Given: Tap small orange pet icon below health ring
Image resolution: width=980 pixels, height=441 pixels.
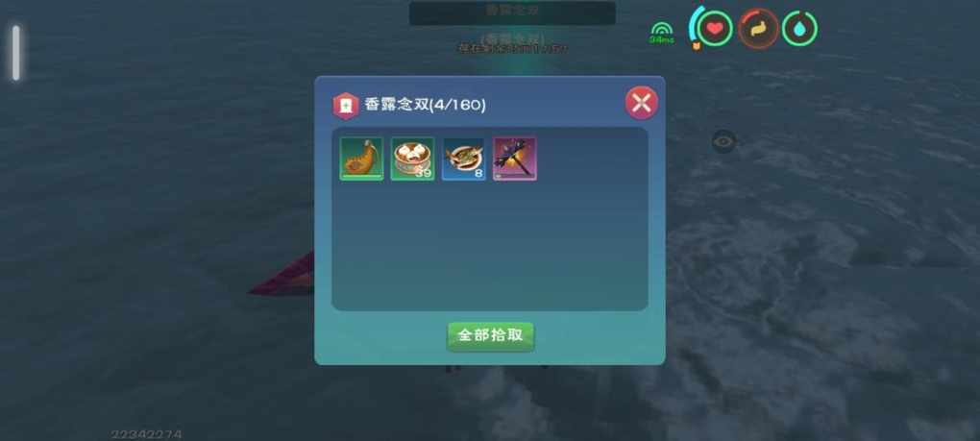Looking at the screenshot, I should tap(697, 45).
